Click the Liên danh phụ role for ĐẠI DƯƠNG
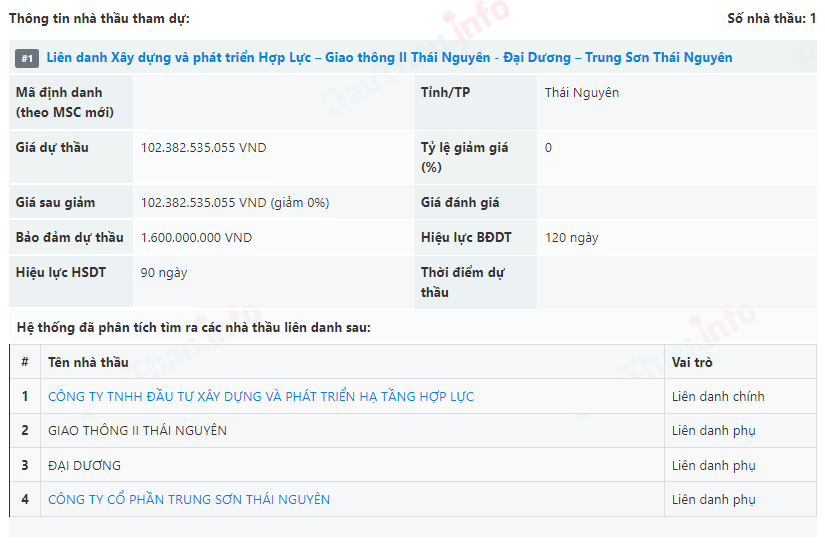Viewport: 825px width, 548px height. pos(713,465)
